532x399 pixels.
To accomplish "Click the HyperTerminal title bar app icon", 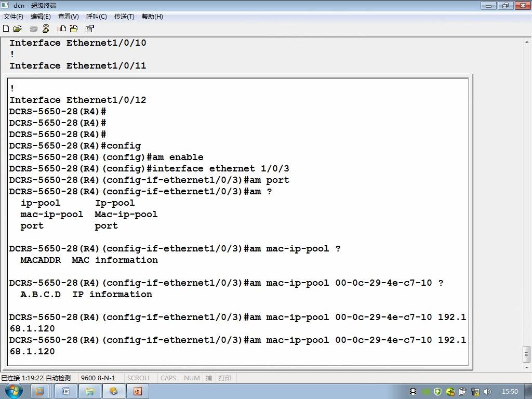I will point(5,5).
